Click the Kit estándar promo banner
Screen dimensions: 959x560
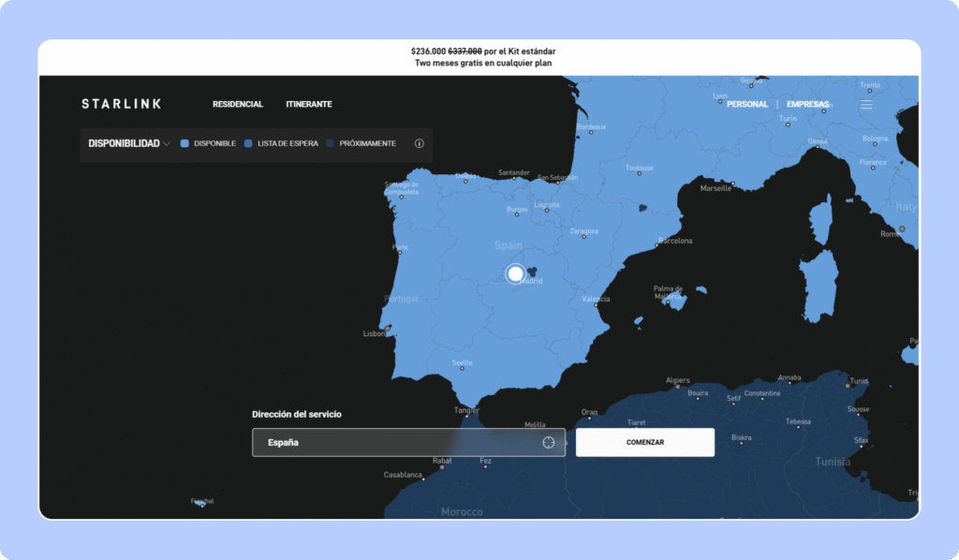coord(479,57)
